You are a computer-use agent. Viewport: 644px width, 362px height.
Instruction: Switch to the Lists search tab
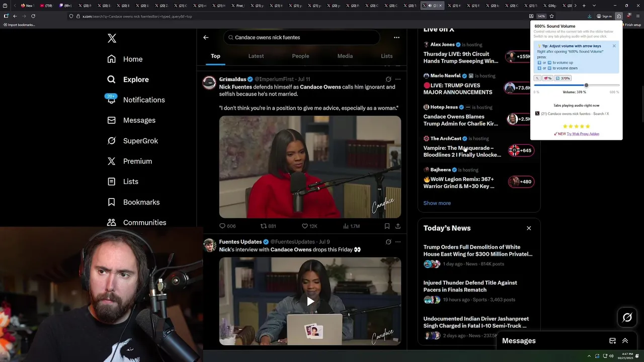386,56
